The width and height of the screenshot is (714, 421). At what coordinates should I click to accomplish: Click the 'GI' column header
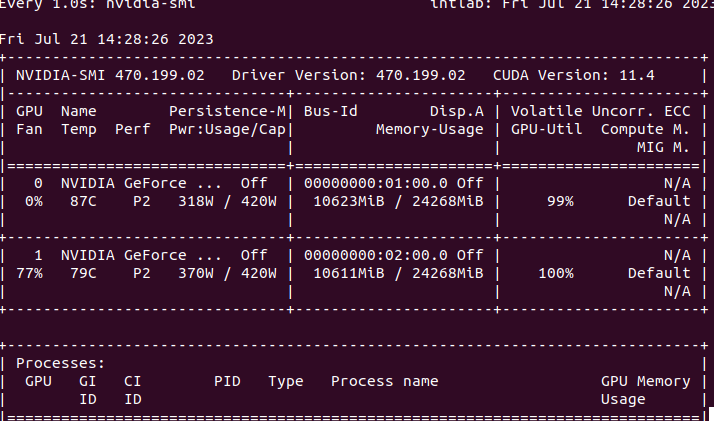point(87,381)
